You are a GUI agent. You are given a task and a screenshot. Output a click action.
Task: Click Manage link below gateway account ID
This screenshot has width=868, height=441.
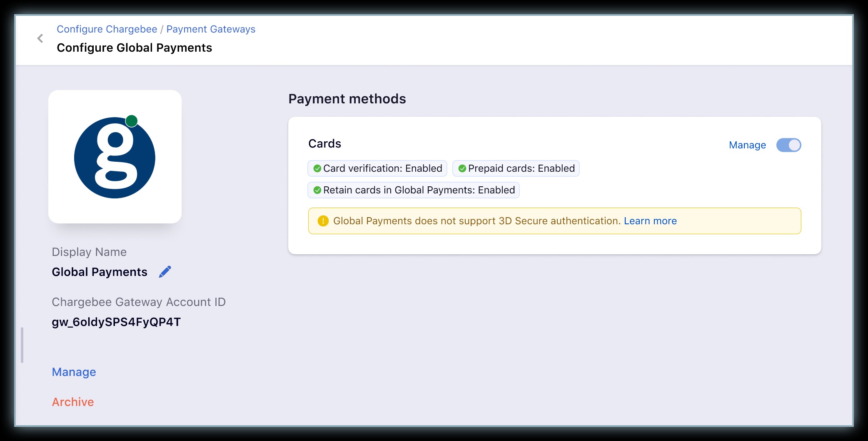pos(74,372)
